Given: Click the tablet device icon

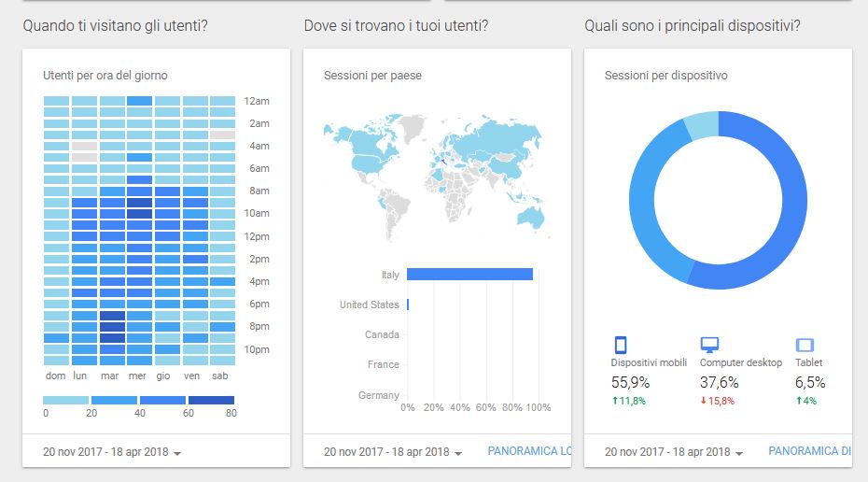Looking at the screenshot, I should [805, 345].
